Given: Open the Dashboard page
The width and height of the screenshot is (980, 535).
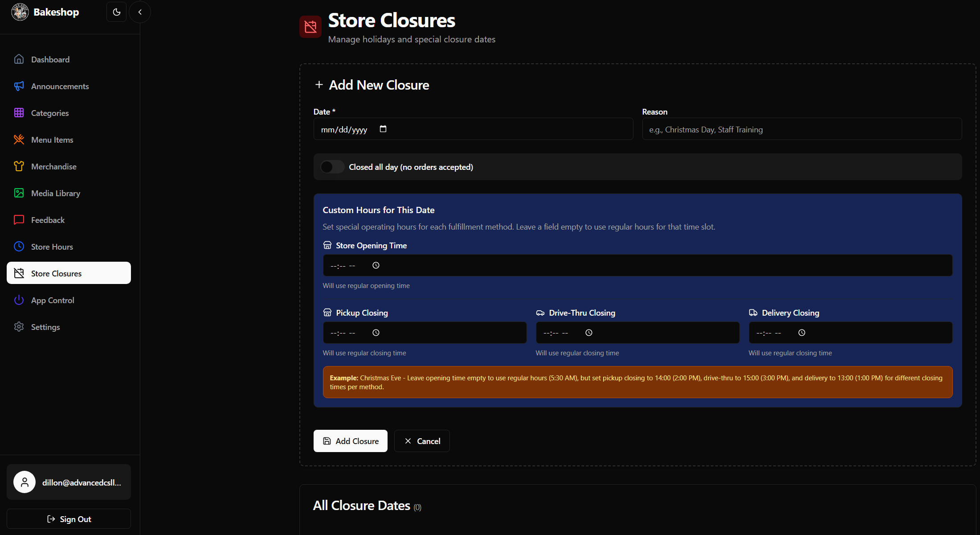Looking at the screenshot, I should [x=69, y=59].
